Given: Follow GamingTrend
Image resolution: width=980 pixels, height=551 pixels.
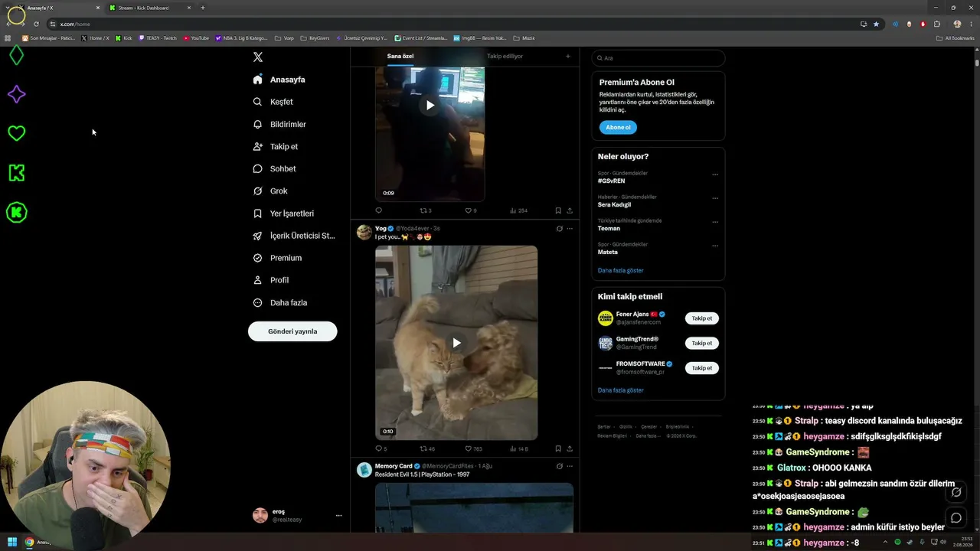Looking at the screenshot, I should pos(702,343).
